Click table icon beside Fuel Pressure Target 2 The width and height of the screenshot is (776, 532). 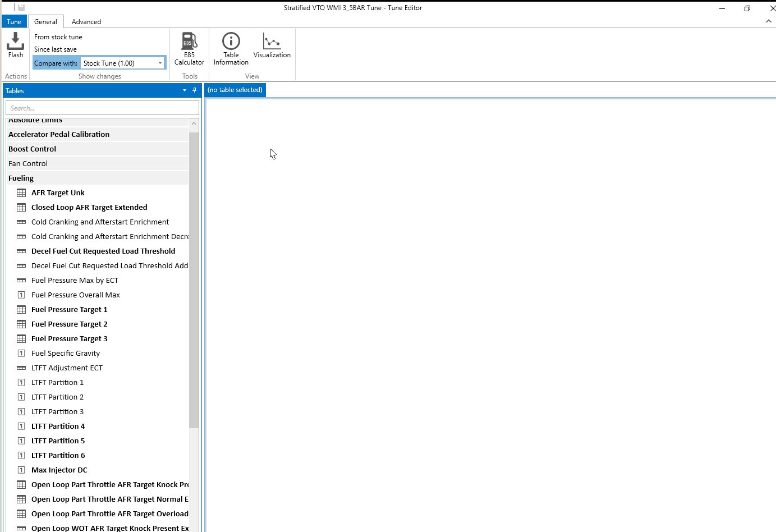(21, 324)
